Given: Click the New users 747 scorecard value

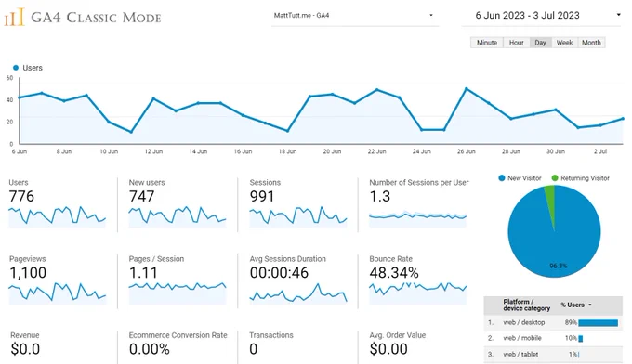Looking at the screenshot, I should [141, 197].
